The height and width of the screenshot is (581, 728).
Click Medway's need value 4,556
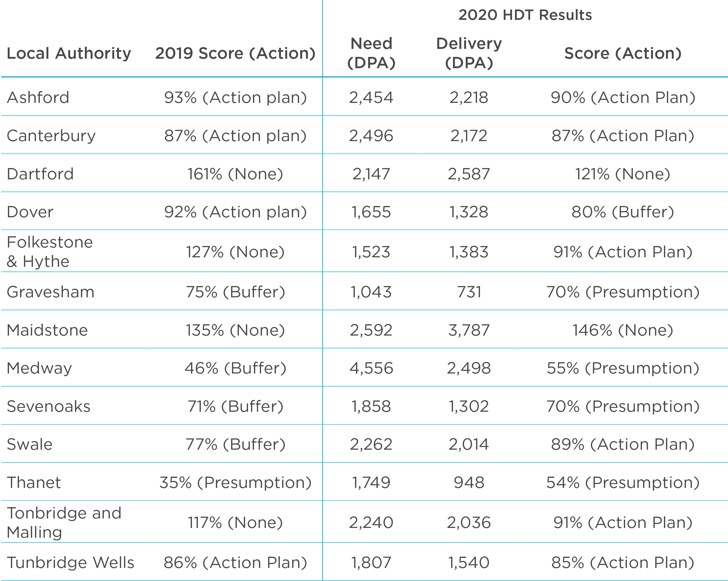tap(371, 368)
